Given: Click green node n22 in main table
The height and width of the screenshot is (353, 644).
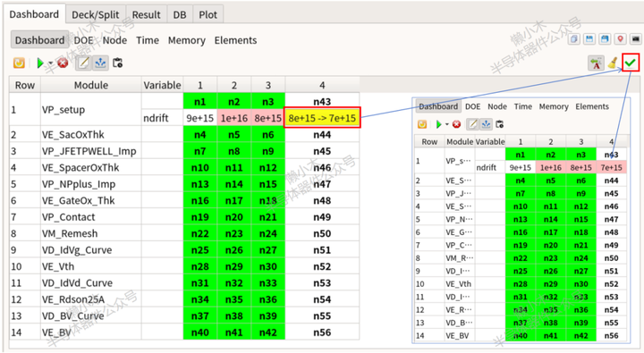Looking at the screenshot, I should 200,233.
